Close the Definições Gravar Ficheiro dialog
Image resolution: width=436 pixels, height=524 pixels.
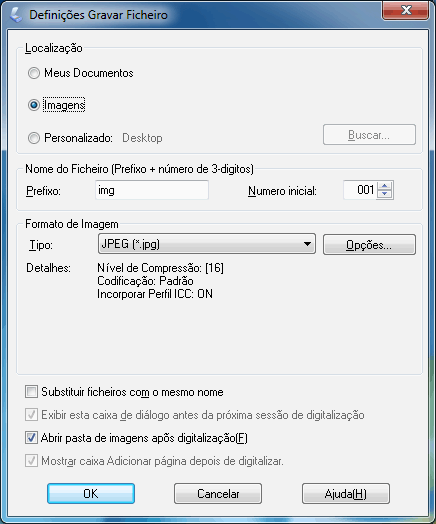[406, 11]
